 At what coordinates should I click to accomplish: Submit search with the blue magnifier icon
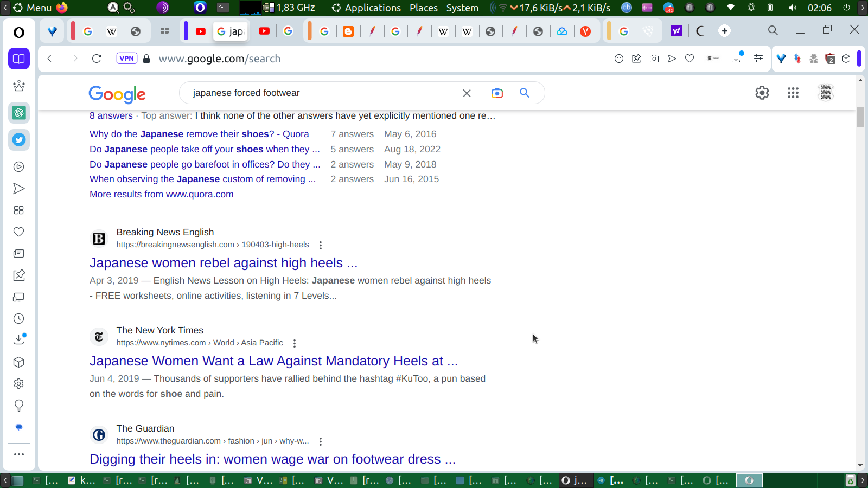click(x=525, y=93)
